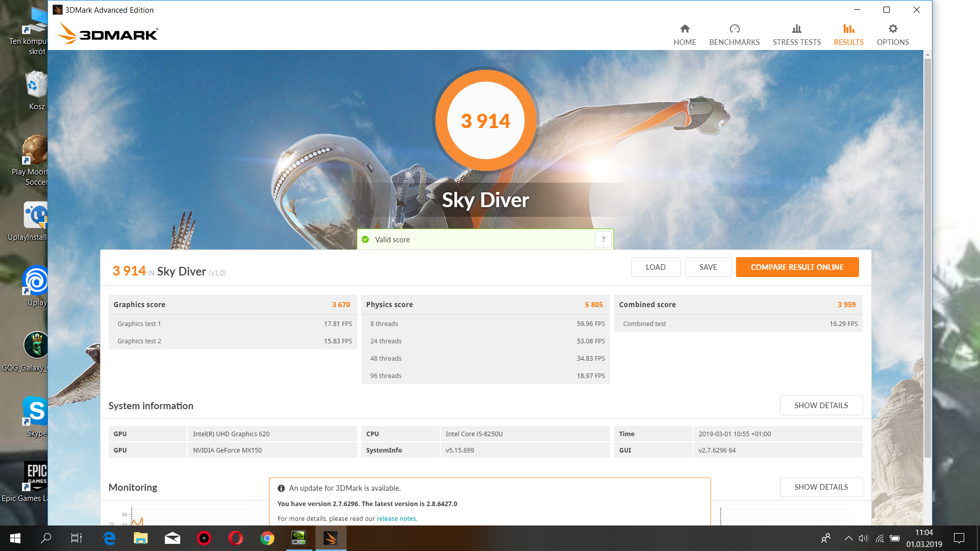Open the red circle app on taskbar
This screenshot has height=551, width=980.
click(204, 538)
